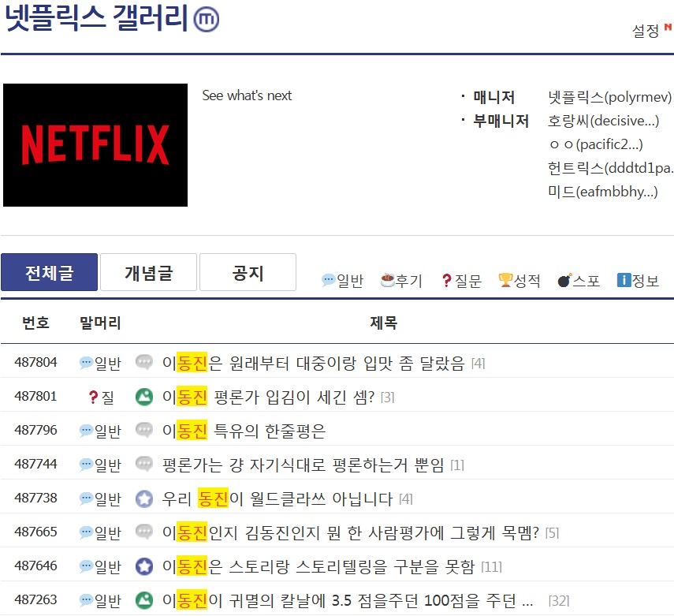Click the Netflix logo thumbnail
This screenshot has height=616, width=674.
(95, 145)
